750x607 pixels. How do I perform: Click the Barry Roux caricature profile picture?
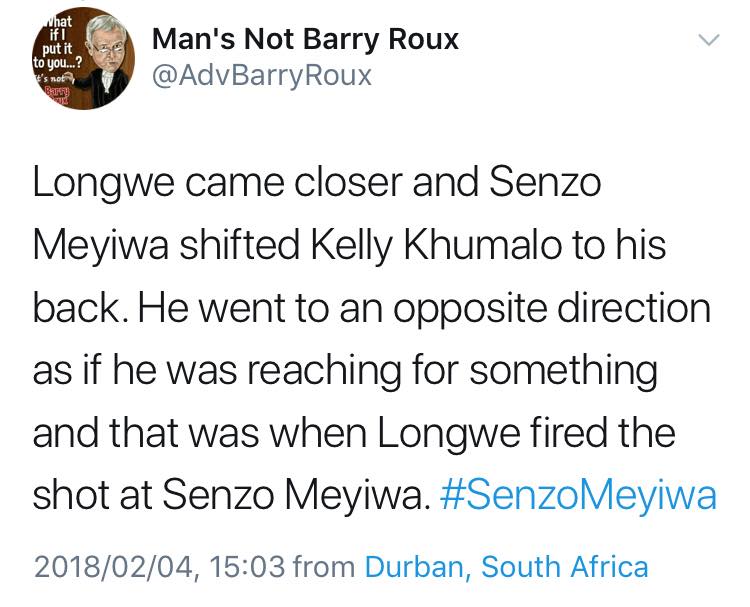(x=83, y=58)
